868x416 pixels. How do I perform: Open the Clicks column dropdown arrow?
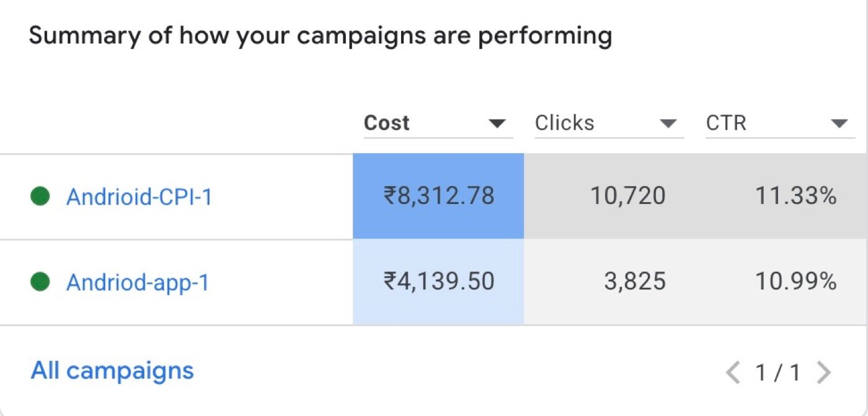click(668, 124)
